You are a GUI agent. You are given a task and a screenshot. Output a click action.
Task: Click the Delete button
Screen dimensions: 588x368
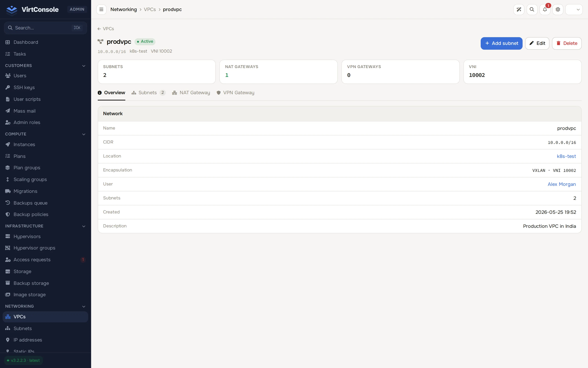tap(567, 43)
